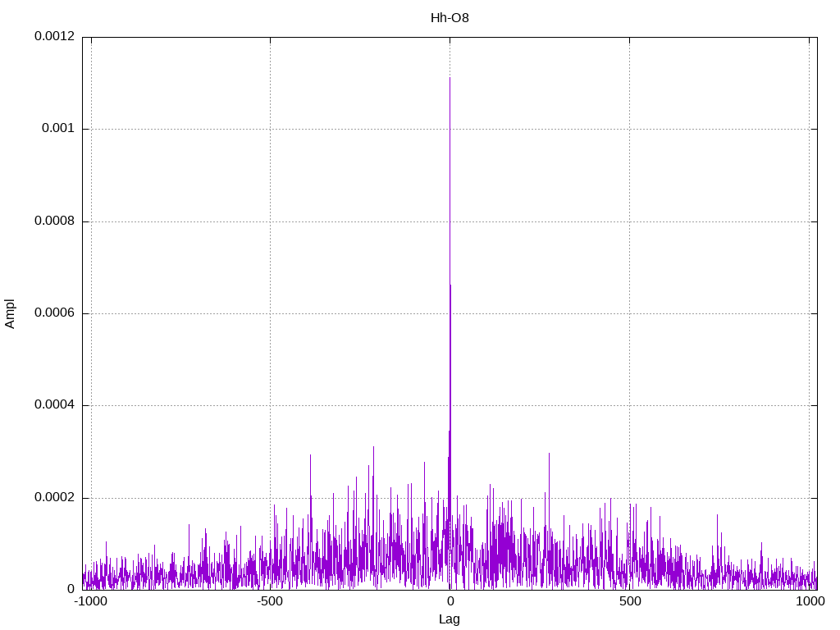Image resolution: width=840 pixels, height=630 pixels.
Task: Click the 0.0002 y-axis tick label
Action: 55,497
